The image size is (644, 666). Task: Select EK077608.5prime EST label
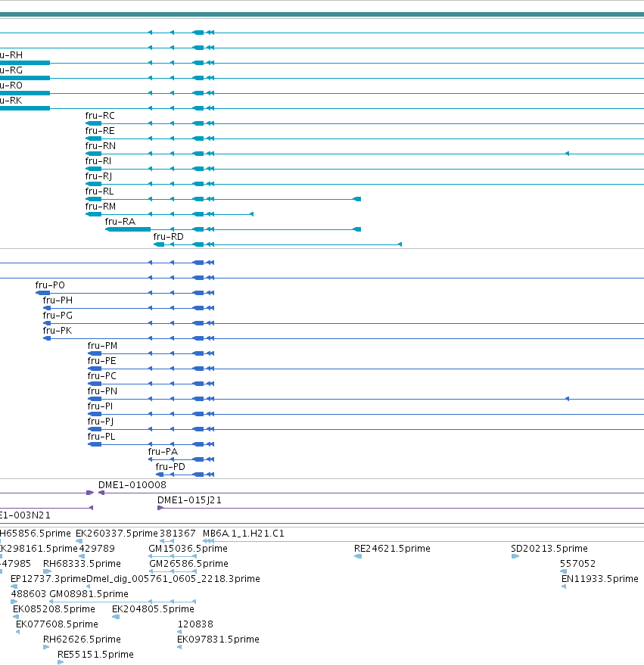tap(57, 624)
